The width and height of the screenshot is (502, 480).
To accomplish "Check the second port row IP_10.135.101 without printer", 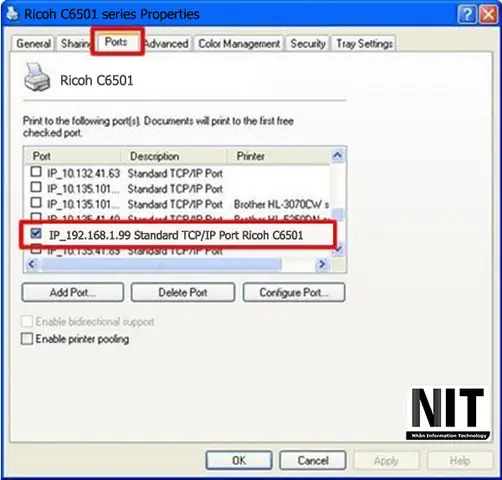I will point(36,187).
